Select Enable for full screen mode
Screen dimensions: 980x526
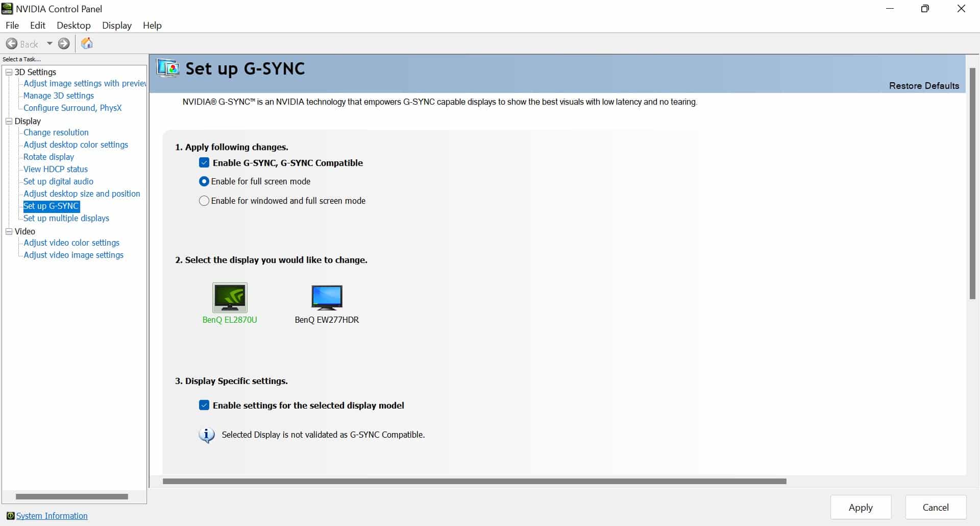(x=204, y=181)
